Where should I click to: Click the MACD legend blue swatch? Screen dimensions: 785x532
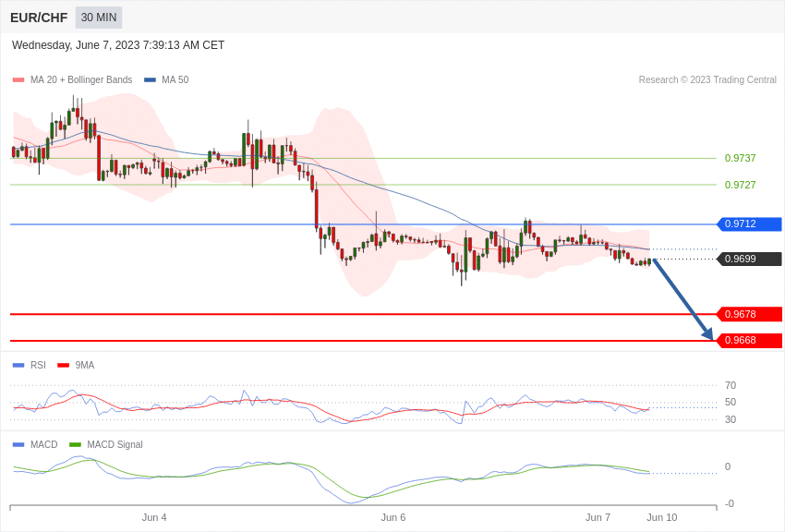click(x=18, y=444)
